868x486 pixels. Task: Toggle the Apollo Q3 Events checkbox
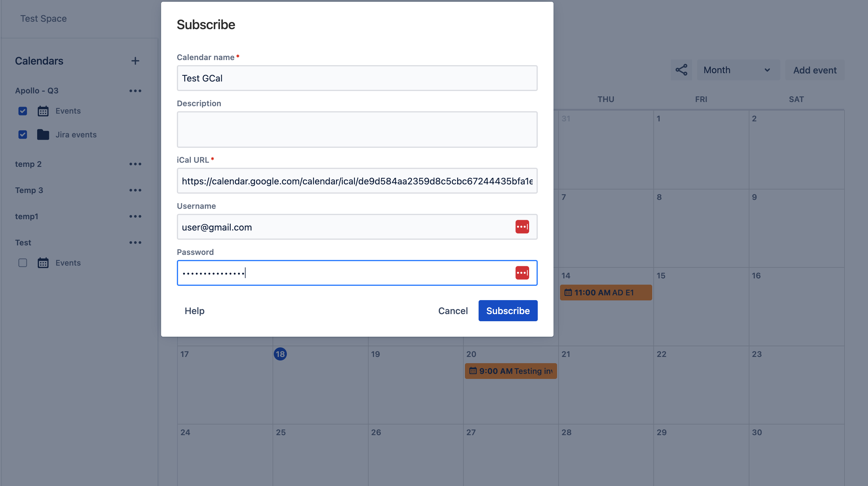pyautogui.click(x=23, y=111)
